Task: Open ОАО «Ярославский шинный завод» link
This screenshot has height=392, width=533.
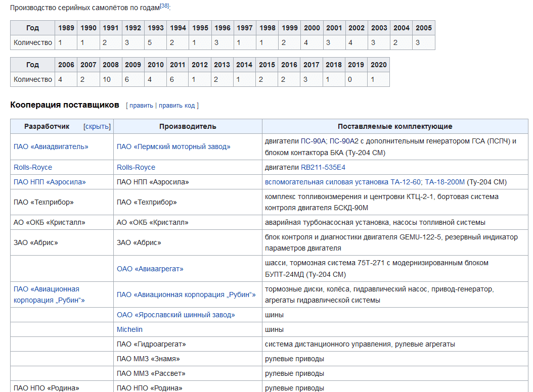Action: 176,315
